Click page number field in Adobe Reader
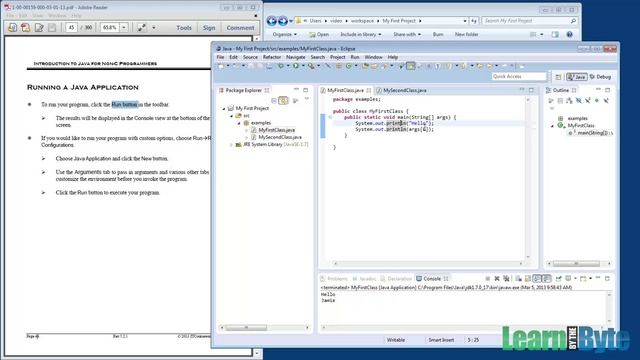Image resolution: width=640 pixels, height=360 pixels. point(71,28)
